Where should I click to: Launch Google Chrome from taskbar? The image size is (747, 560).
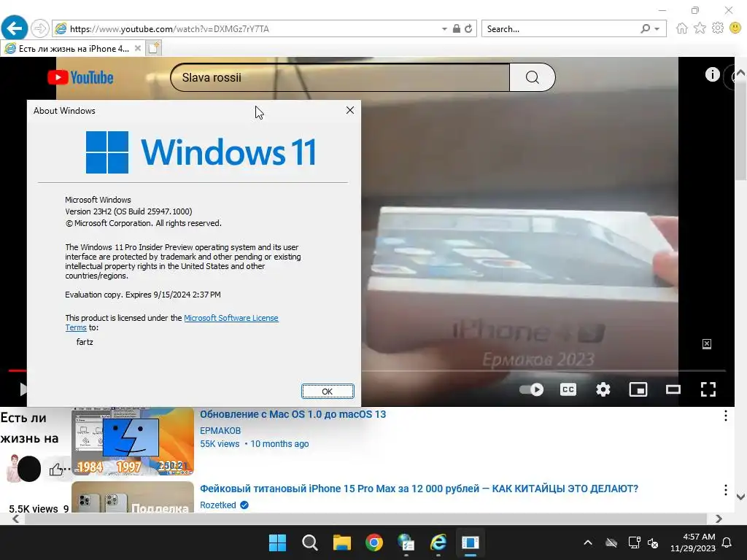pos(374,542)
